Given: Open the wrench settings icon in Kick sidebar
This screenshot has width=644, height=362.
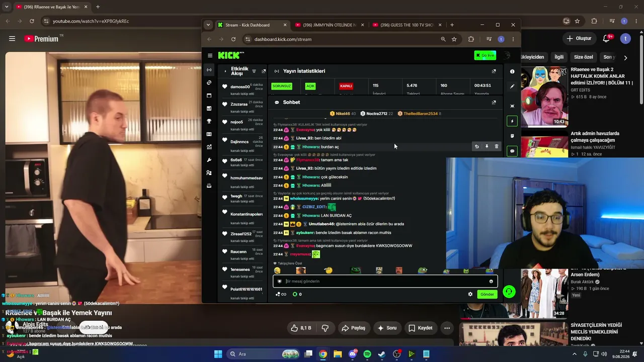Looking at the screenshot, I should tap(209, 160).
